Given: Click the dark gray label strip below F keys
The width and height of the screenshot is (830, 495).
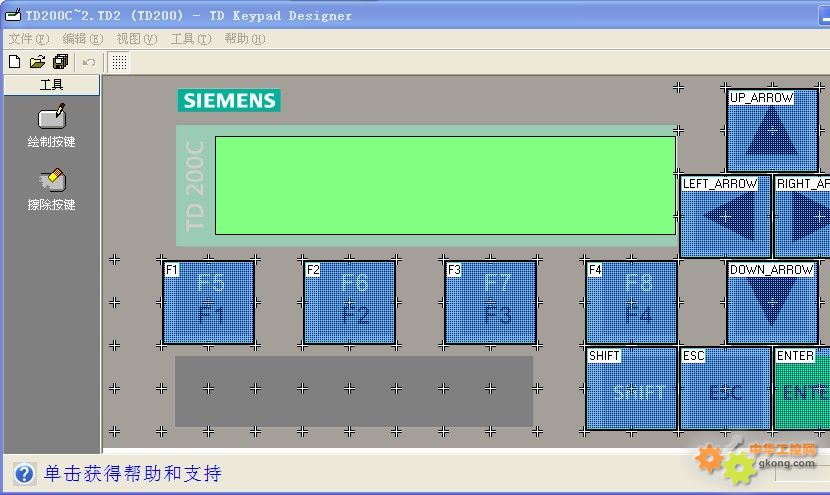Looking at the screenshot, I should 354,391.
